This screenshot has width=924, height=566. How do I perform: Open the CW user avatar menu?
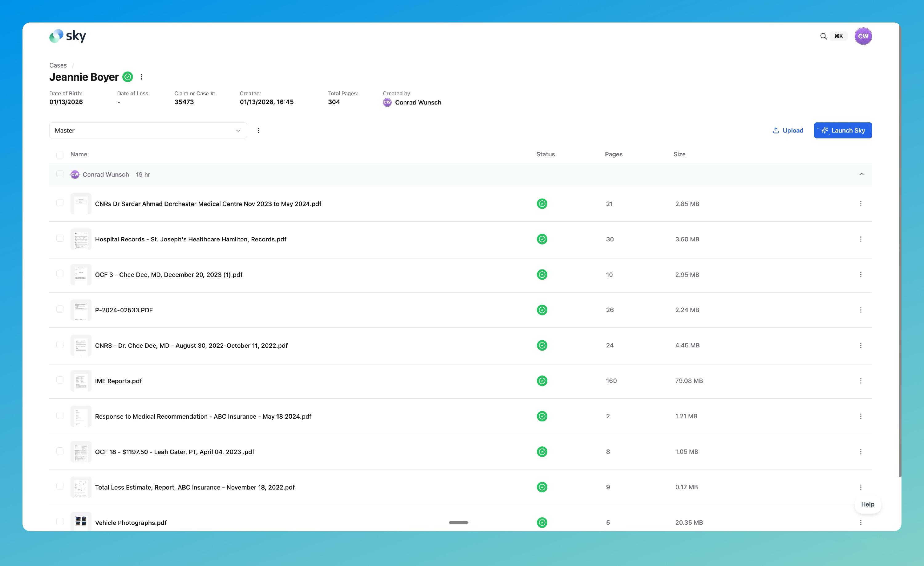863,36
